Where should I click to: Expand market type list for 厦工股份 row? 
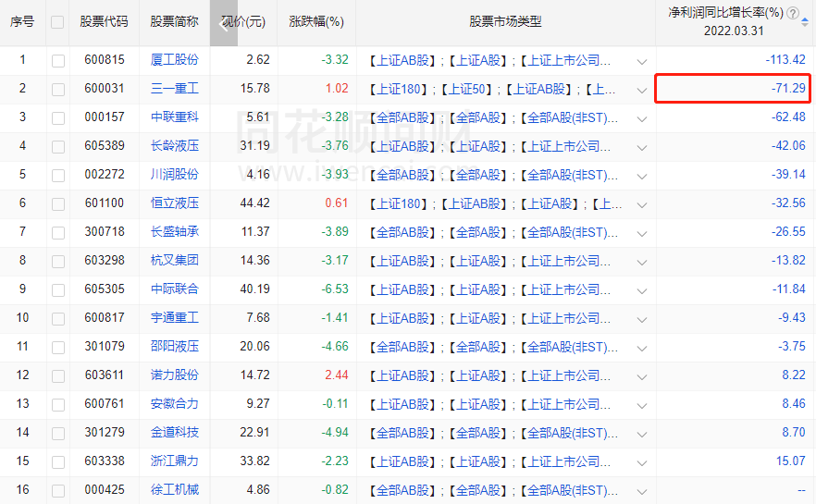pyautogui.click(x=642, y=62)
